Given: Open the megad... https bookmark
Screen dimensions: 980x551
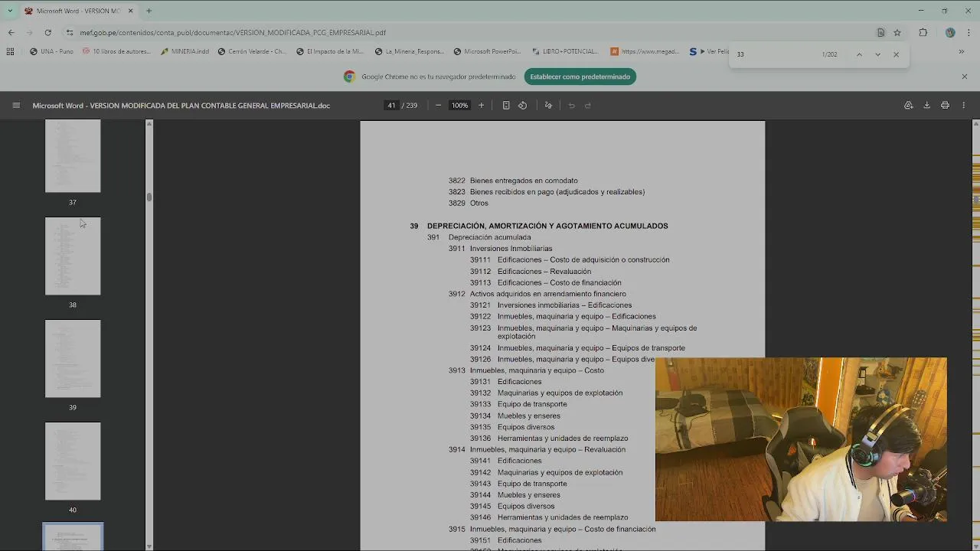Looking at the screenshot, I should tap(645, 51).
